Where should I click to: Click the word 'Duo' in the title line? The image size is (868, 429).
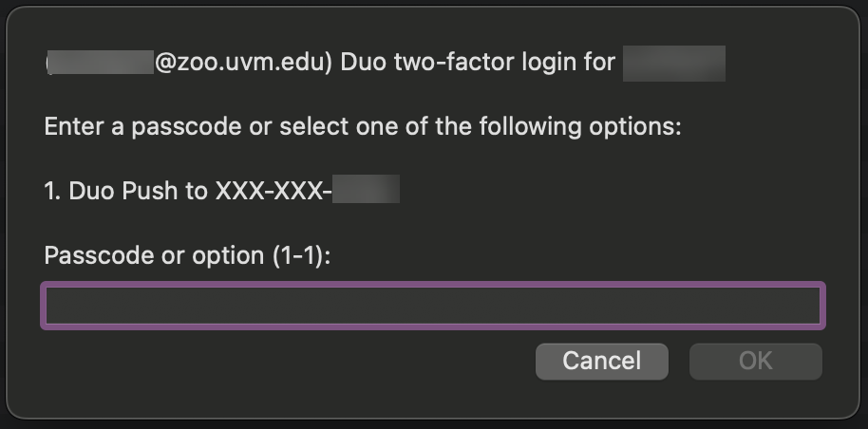363,64
